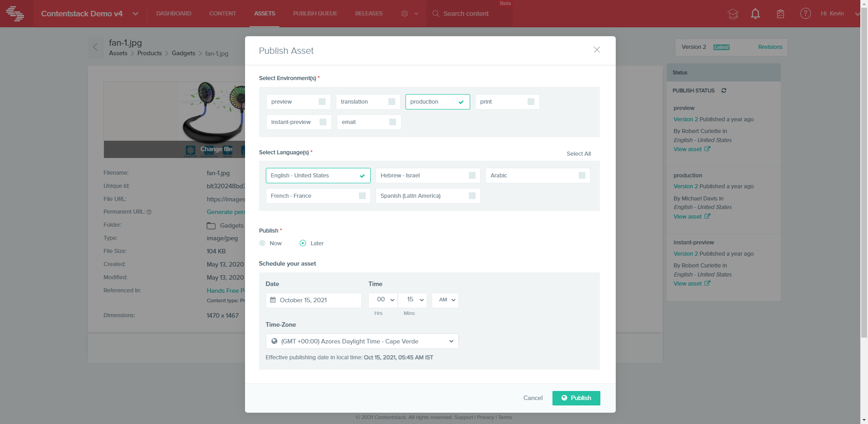Image resolution: width=868 pixels, height=424 pixels.
Task: Click the Gadgets folder icon
Action: 211,225
